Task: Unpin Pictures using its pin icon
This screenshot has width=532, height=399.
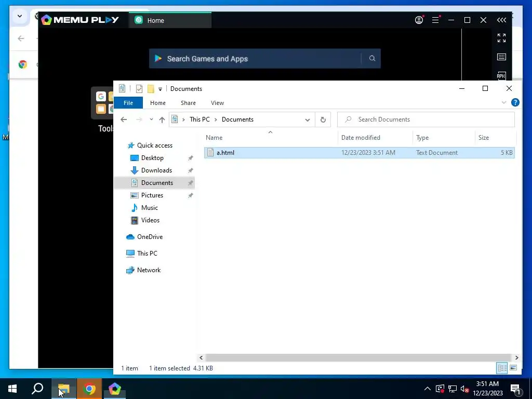Action: coord(191,195)
